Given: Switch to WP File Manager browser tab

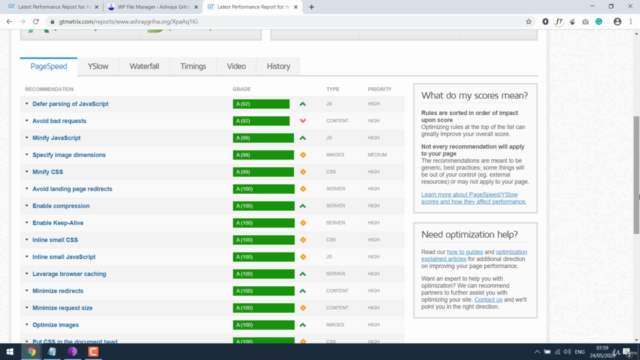Looking at the screenshot, I should (x=153, y=7).
